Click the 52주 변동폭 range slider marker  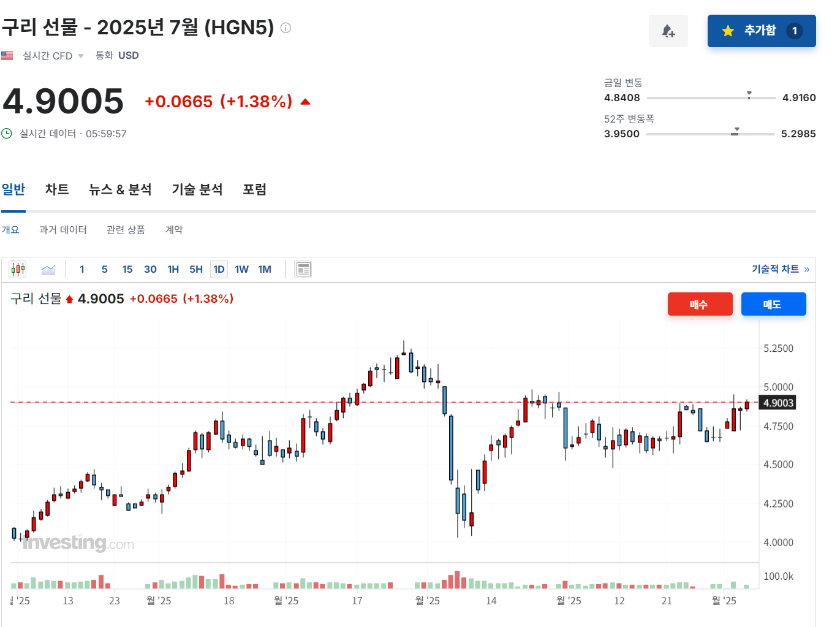pyautogui.click(x=735, y=131)
